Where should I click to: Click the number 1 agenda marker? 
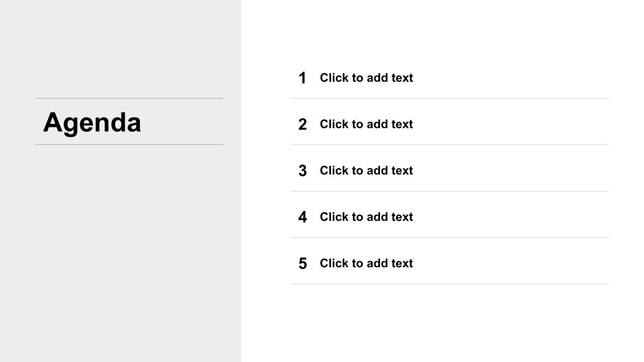click(x=302, y=78)
